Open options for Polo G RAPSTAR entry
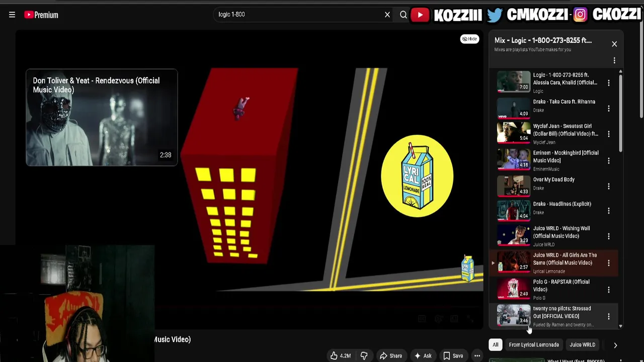 [x=609, y=290]
